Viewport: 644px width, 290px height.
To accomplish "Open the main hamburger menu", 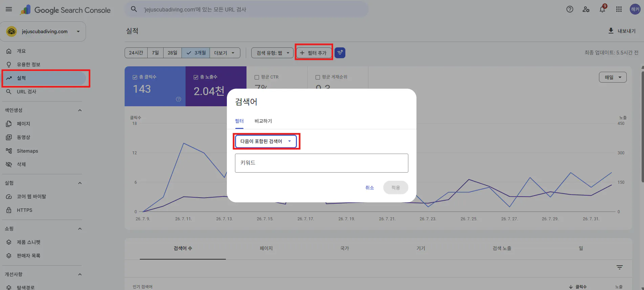I will tap(9, 9).
